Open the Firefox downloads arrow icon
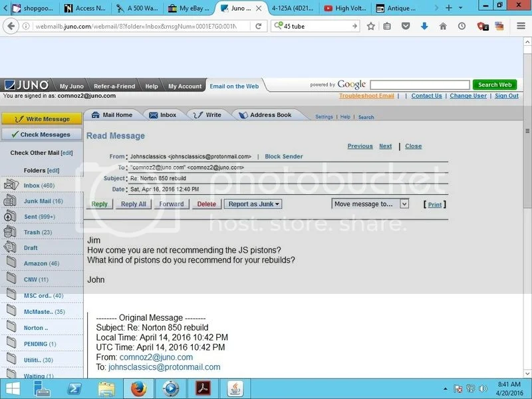 [424, 26]
